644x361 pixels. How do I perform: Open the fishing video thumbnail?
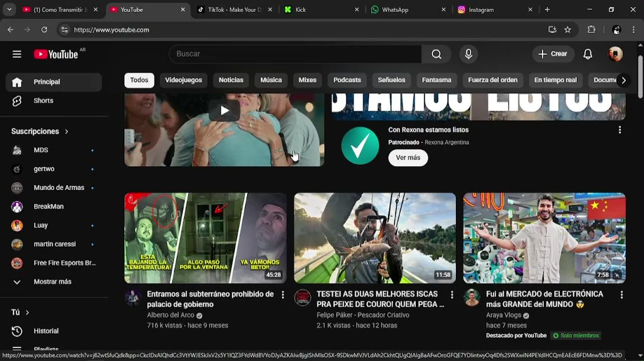pyautogui.click(x=375, y=238)
